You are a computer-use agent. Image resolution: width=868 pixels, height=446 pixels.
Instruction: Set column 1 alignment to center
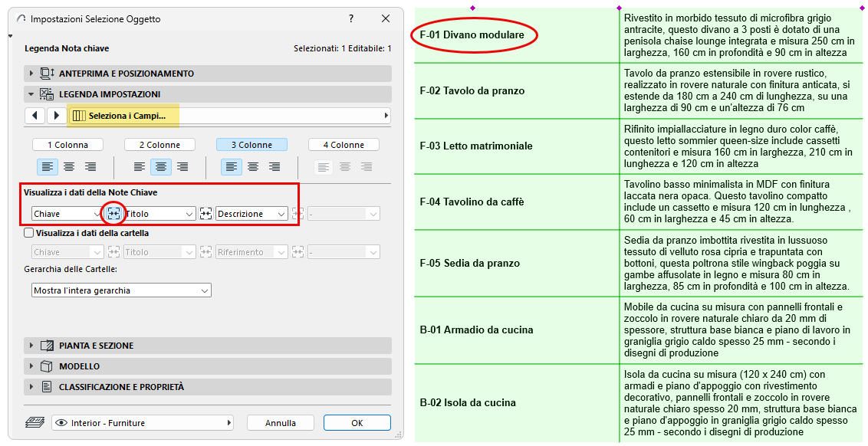click(69, 166)
